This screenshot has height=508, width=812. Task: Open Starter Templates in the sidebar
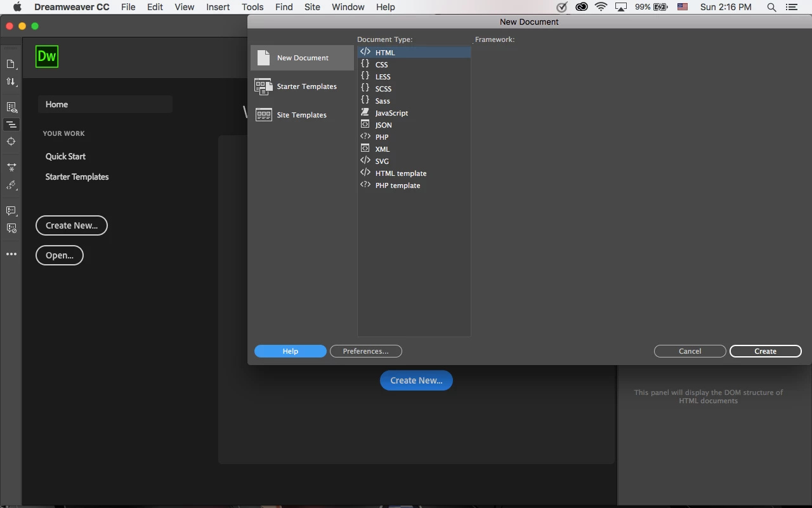click(77, 177)
